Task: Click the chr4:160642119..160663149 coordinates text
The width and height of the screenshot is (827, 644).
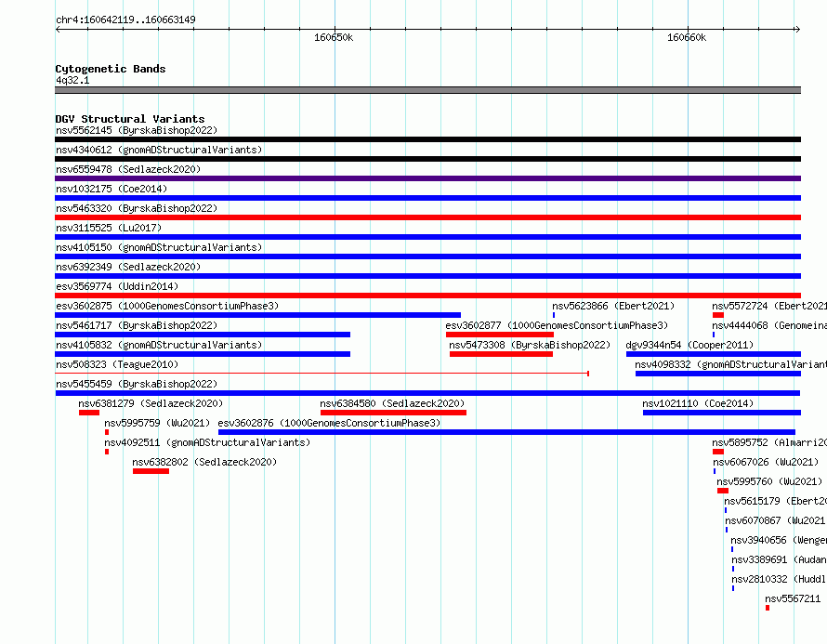Action: point(125,20)
